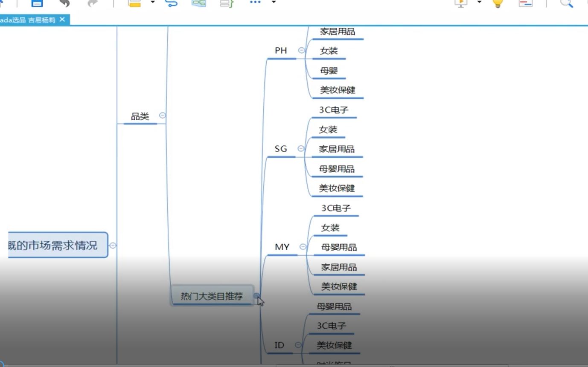Select 女装 under PH
Image resolution: width=588 pixels, height=367 pixels.
329,51
